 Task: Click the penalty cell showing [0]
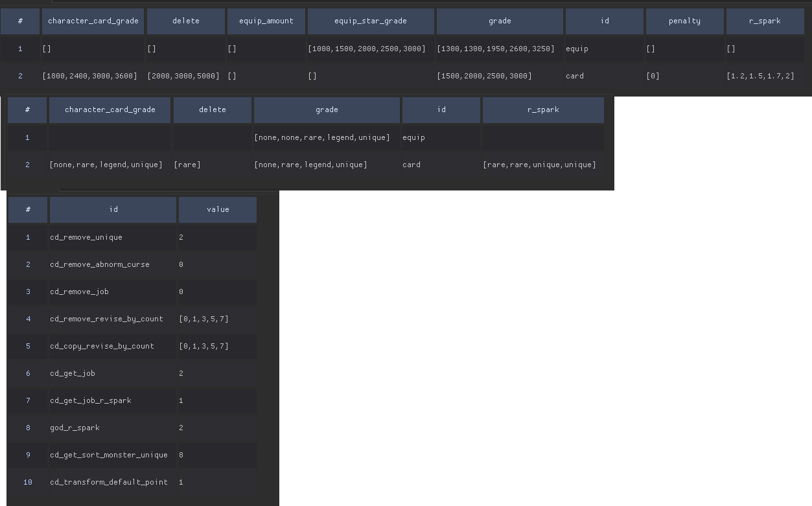click(x=684, y=76)
